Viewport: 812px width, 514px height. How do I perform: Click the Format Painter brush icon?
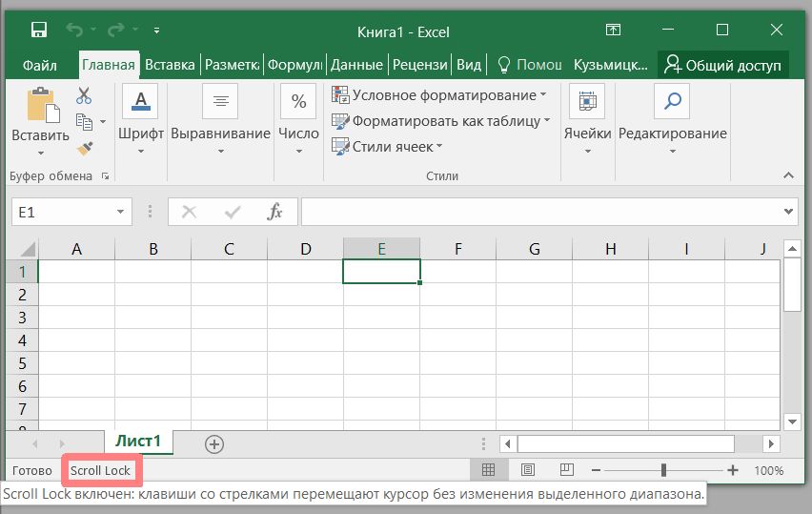(85, 149)
